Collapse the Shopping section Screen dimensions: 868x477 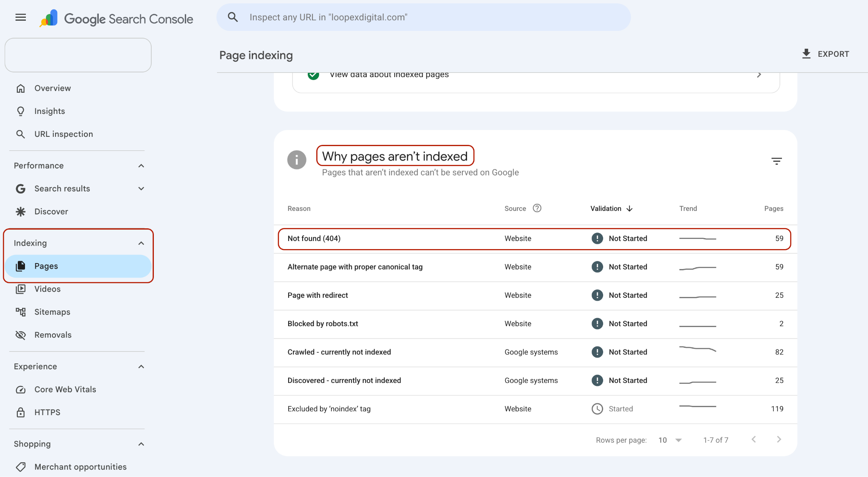pyautogui.click(x=141, y=444)
